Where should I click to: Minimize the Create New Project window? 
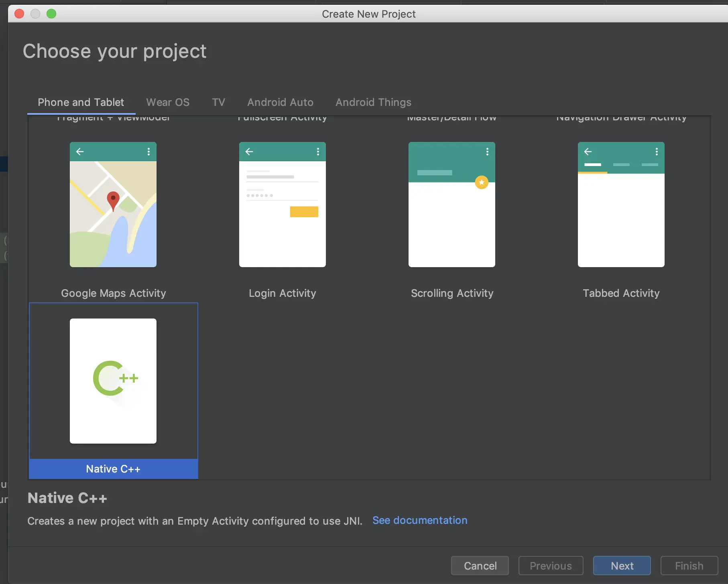(x=35, y=14)
